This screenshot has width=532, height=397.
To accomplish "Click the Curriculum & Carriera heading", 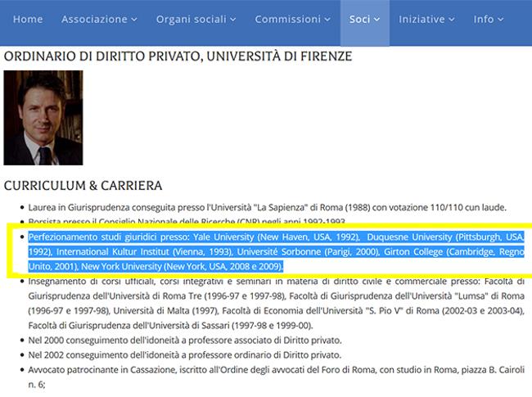I will click(x=79, y=185).
